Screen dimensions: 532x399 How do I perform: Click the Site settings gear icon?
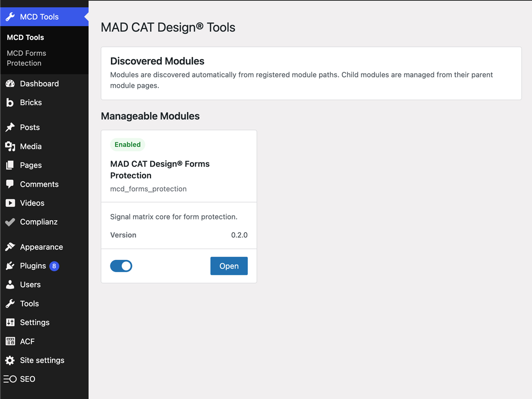click(10, 360)
